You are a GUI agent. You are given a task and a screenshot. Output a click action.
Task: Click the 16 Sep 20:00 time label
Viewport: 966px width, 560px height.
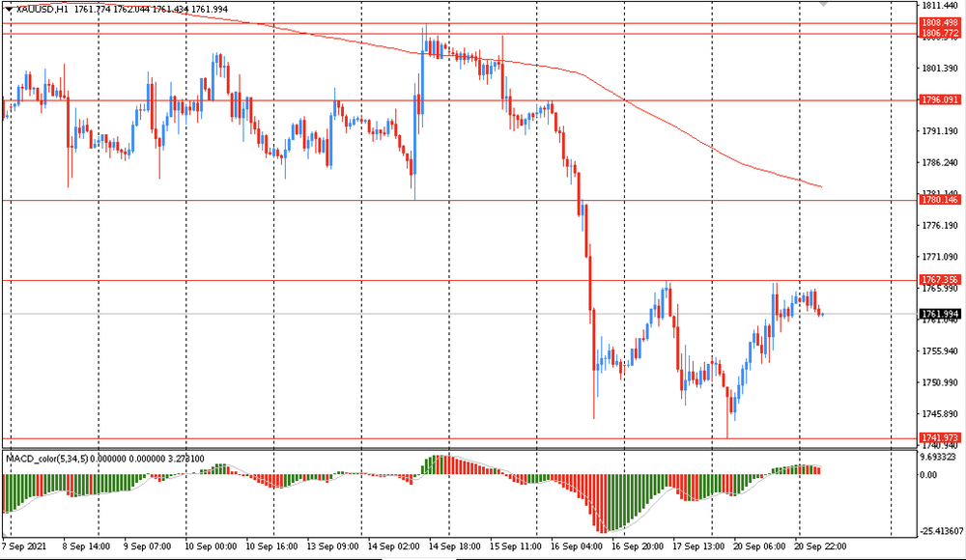(x=638, y=546)
